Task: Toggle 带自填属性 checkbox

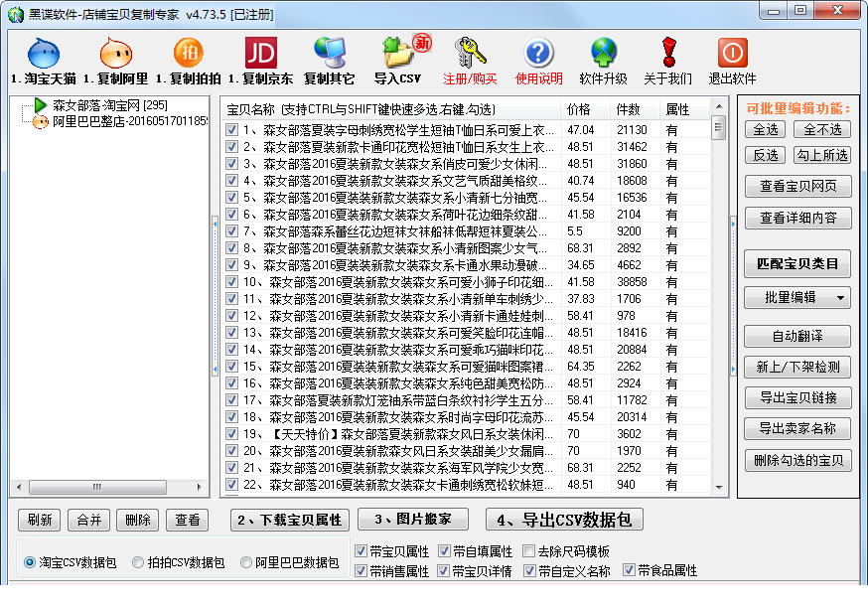Action: pos(444,551)
